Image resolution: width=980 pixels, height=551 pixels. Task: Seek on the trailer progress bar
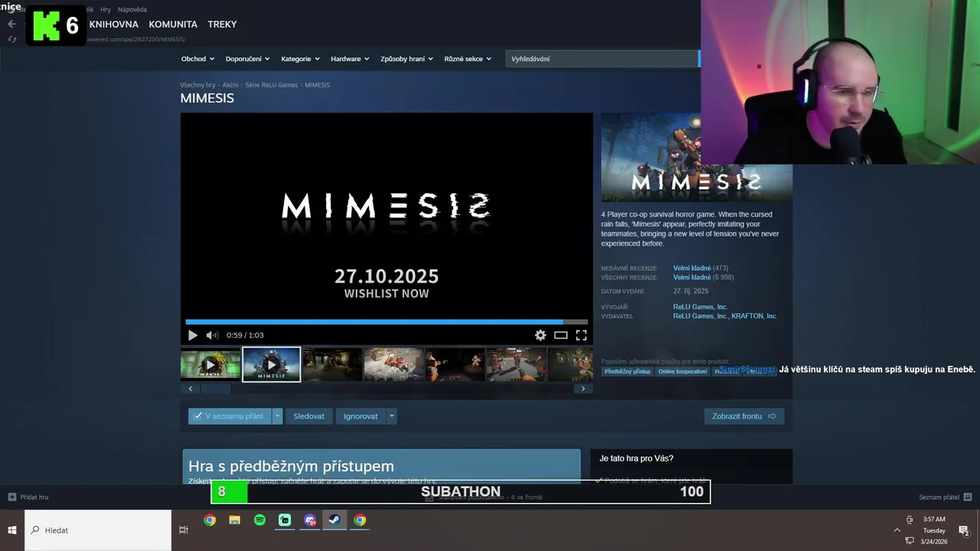pos(387,322)
